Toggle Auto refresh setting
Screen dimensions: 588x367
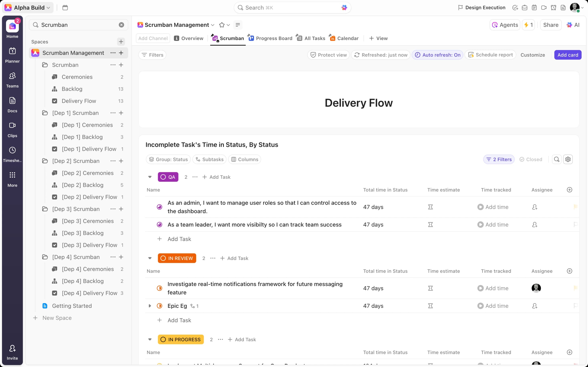(437, 55)
